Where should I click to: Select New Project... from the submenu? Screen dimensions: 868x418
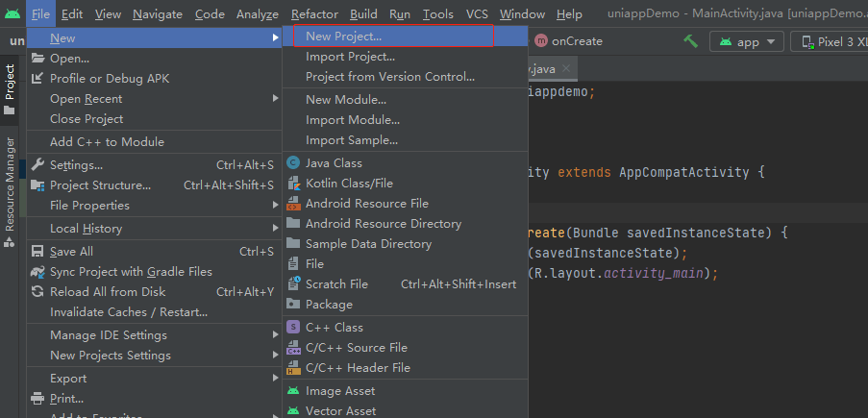point(405,37)
